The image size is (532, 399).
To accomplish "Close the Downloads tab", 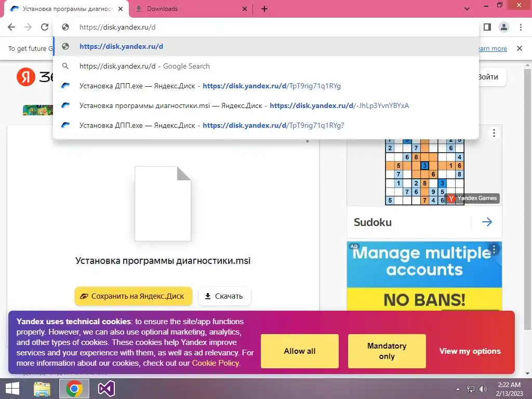I will pos(245,9).
